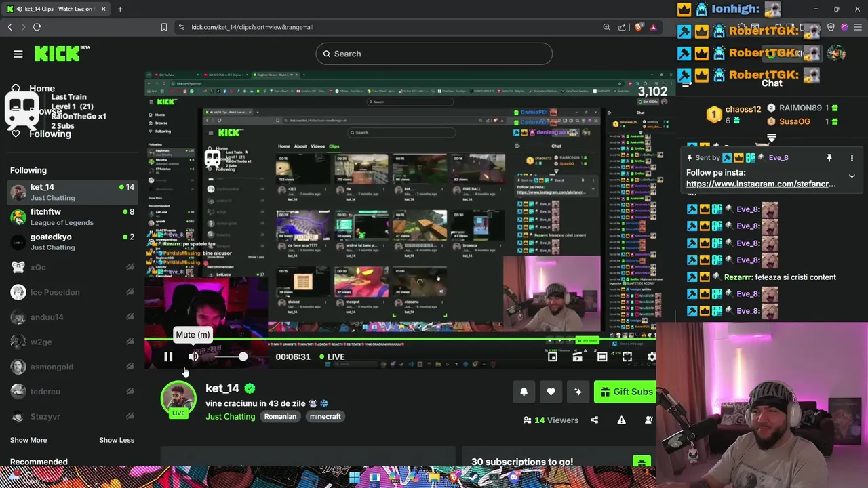Follow ket_14 with the heart button

coord(551,392)
